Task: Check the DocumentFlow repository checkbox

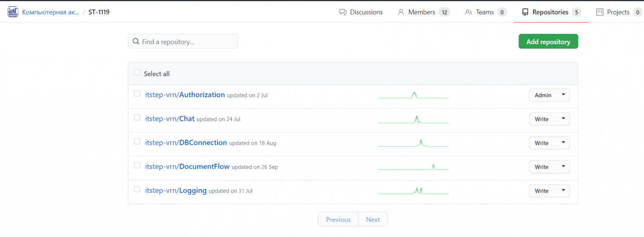Action: [137, 165]
